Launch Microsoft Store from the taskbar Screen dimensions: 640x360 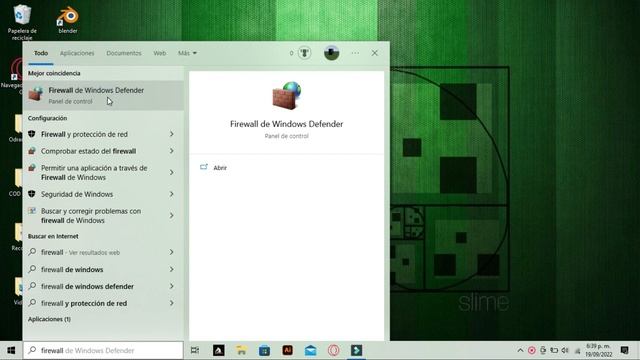coord(264,350)
